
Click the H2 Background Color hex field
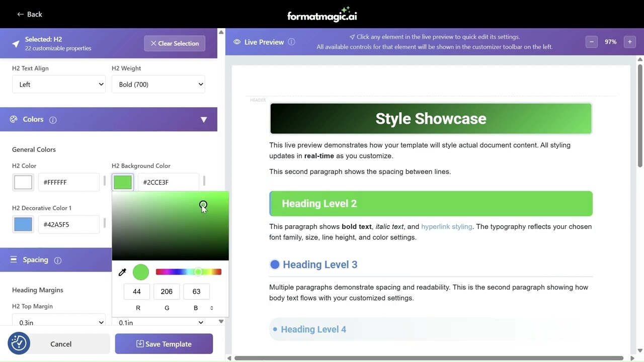[x=169, y=182]
